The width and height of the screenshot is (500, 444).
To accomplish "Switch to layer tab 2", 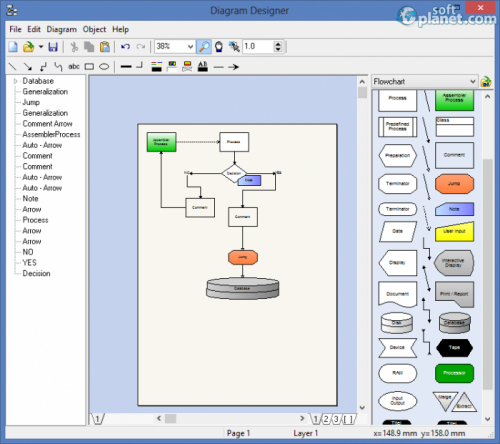I will click(x=326, y=419).
